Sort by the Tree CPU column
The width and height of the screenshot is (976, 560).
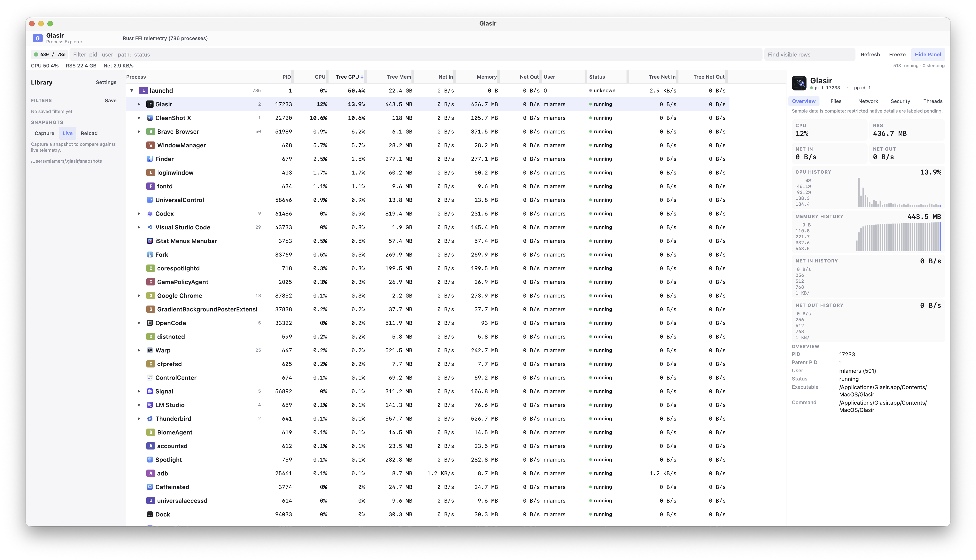349,77
